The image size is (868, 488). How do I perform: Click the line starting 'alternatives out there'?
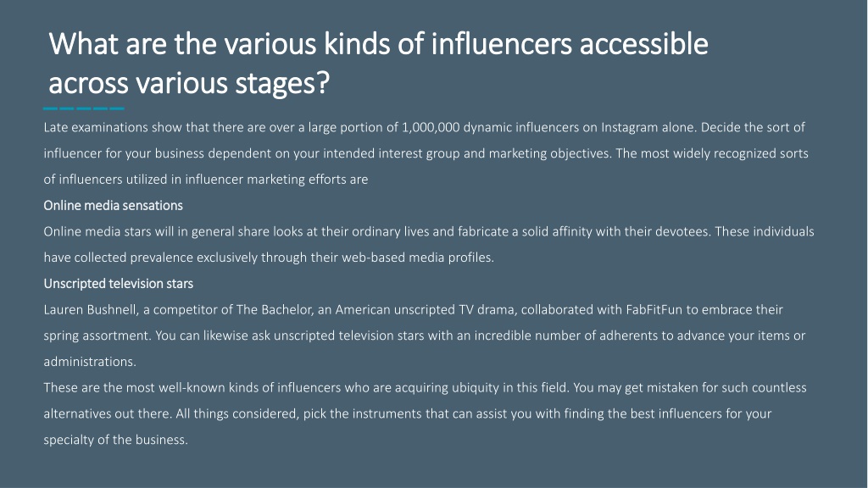(x=408, y=413)
